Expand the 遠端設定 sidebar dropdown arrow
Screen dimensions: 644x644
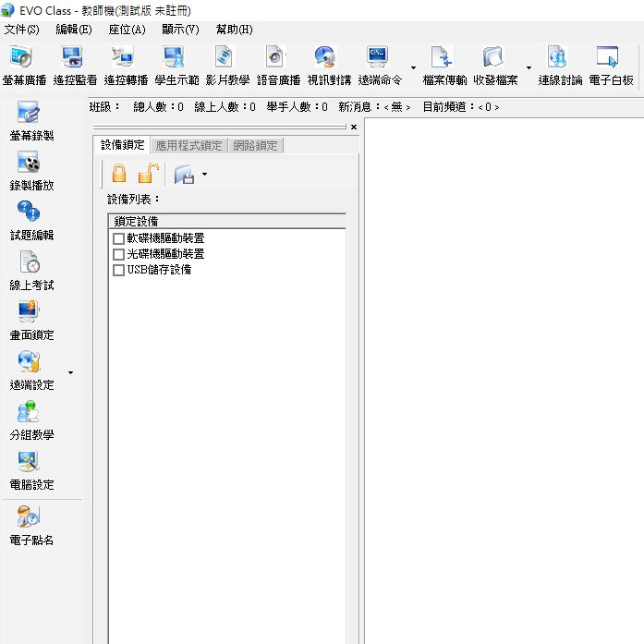[70, 373]
